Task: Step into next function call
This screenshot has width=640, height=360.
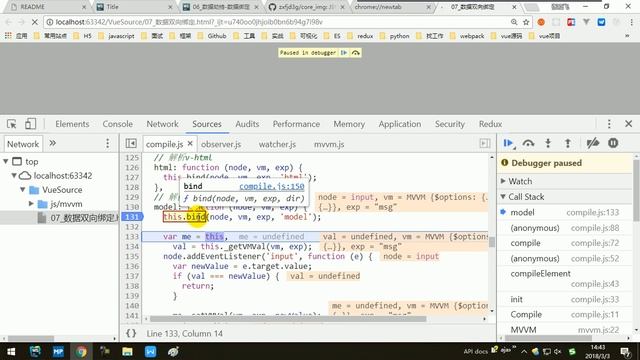Action: [x=548, y=143]
